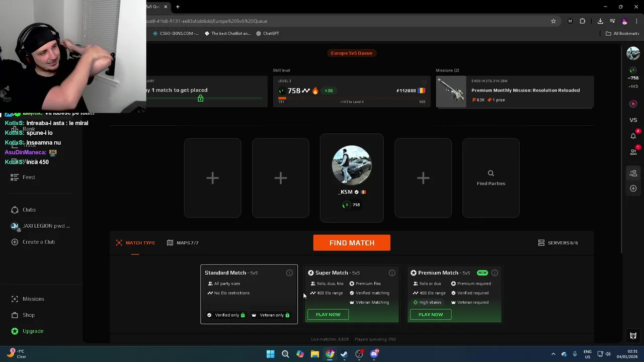This screenshot has height=362, width=644.
Task: Close the 5v5 Queue browser tab
Action: [x=166, y=7]
